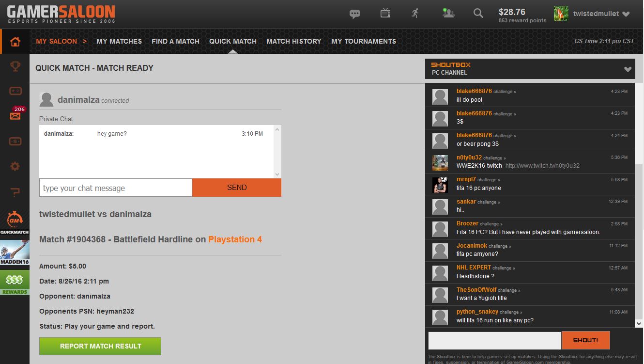Click the running man icon in header
The image size is (644, 364).
(415, 13)
